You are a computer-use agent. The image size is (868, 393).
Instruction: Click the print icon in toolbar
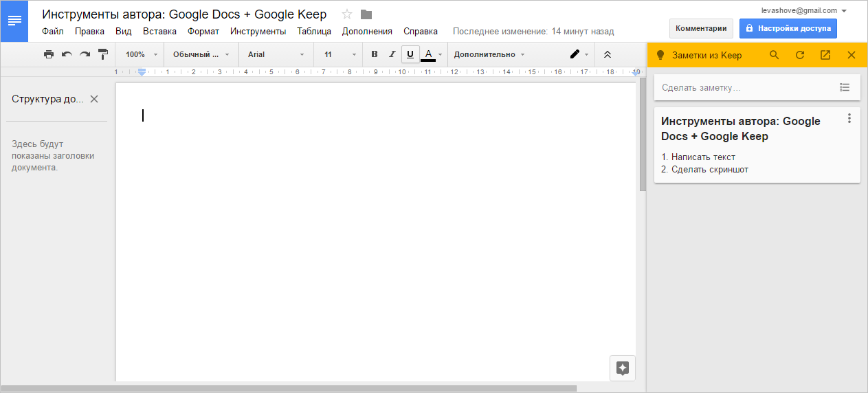tap(49, 54)
